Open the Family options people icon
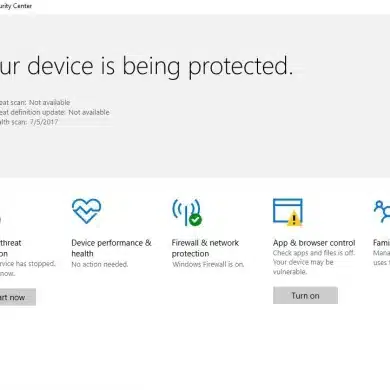Screen dimensions: 390x390 [382, 211]
